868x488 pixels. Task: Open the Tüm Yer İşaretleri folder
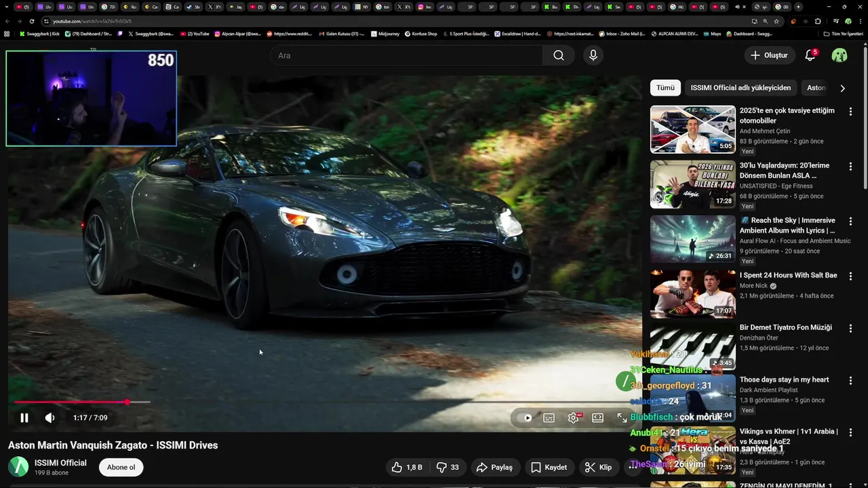pyautogui.click(x=842, y=33)
